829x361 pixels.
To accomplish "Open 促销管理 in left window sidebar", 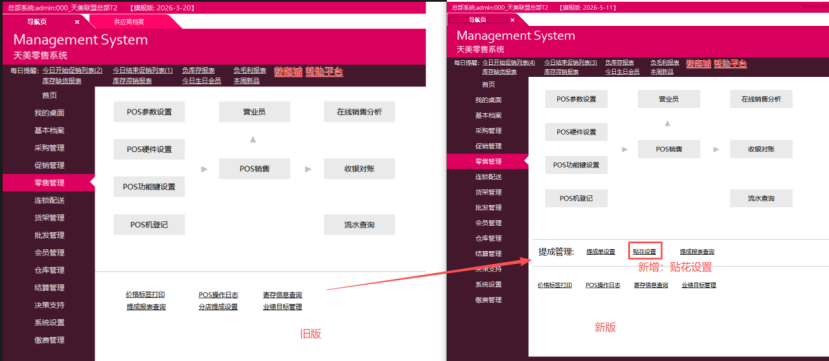I will (x=49, y=165).
